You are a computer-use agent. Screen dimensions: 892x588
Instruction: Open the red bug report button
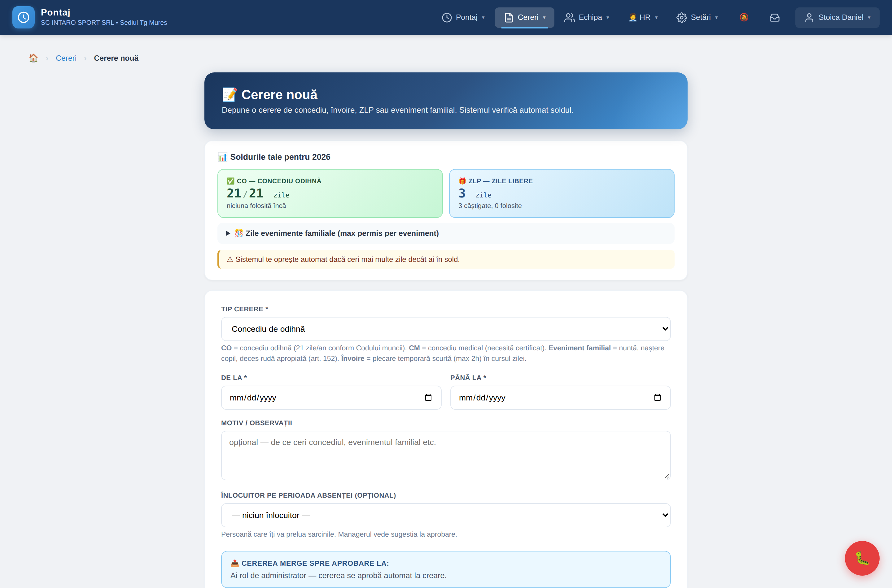click(x=862, y=558)
